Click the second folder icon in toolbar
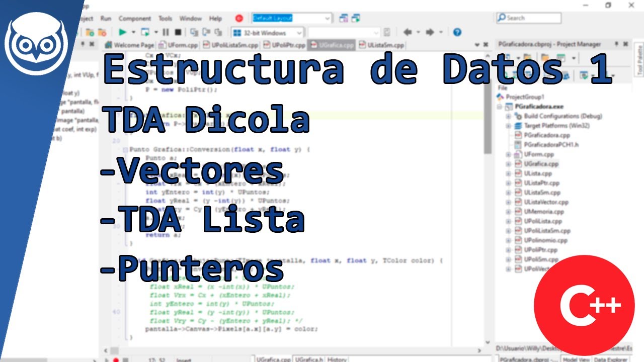The image size is (644, 362). 103,32
